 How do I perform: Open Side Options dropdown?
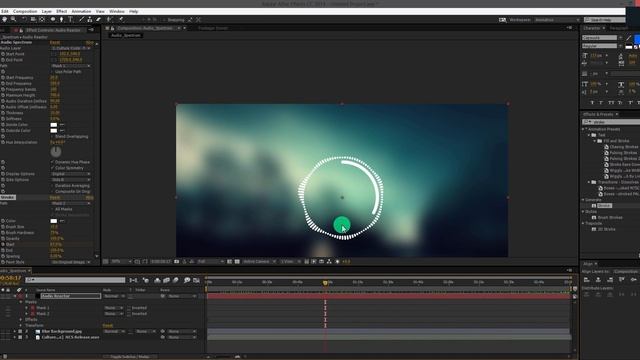point(71,180)
